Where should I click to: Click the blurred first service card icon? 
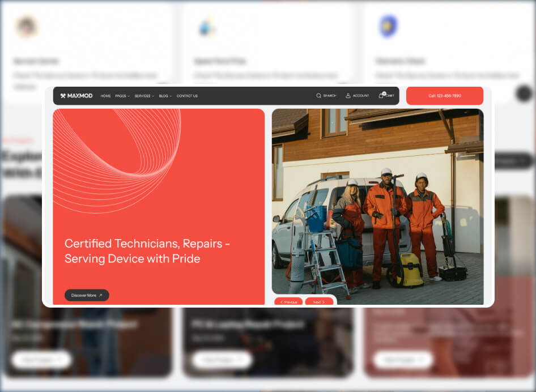tap(26, 27)
